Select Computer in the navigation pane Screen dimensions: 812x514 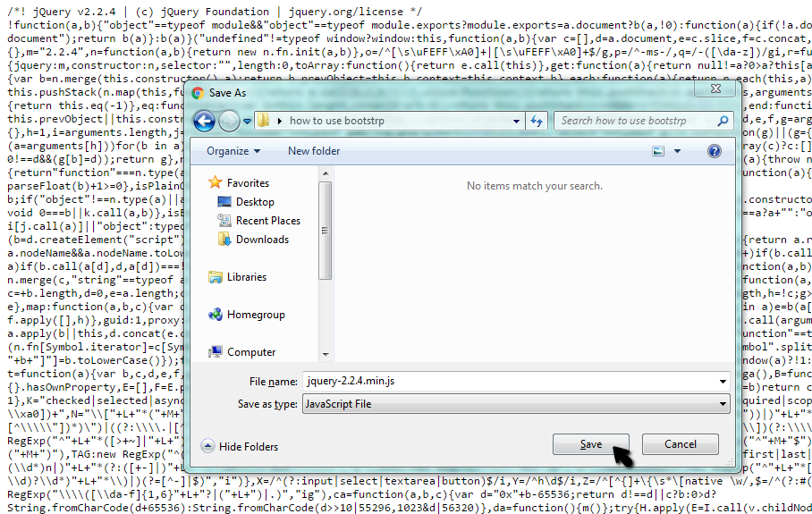[251, 352]
